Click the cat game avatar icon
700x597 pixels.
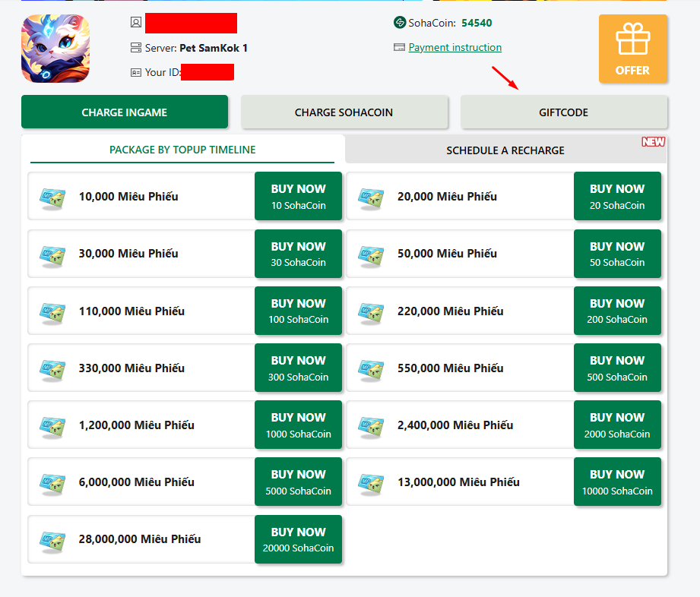point(55,49)
